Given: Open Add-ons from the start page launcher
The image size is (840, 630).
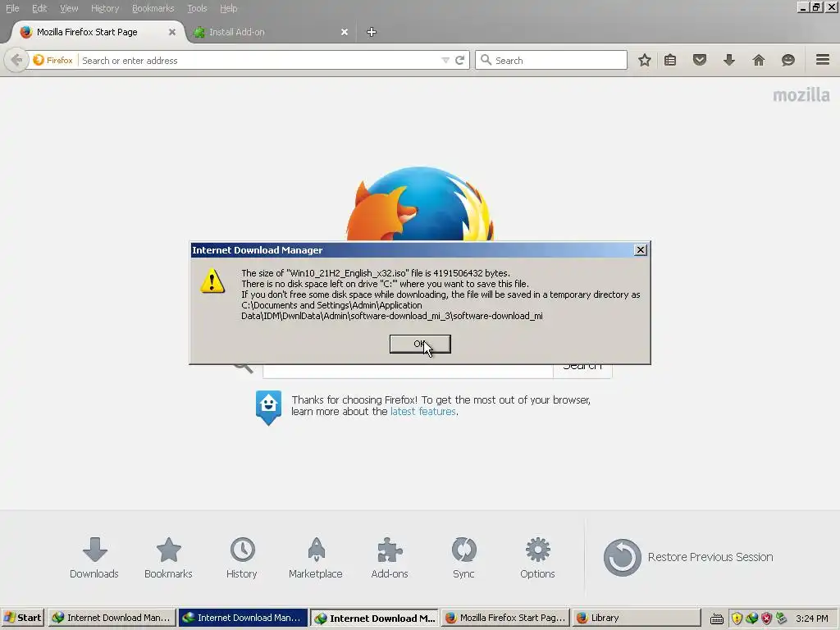Looking at the screenshot, I should click(390, 558).
